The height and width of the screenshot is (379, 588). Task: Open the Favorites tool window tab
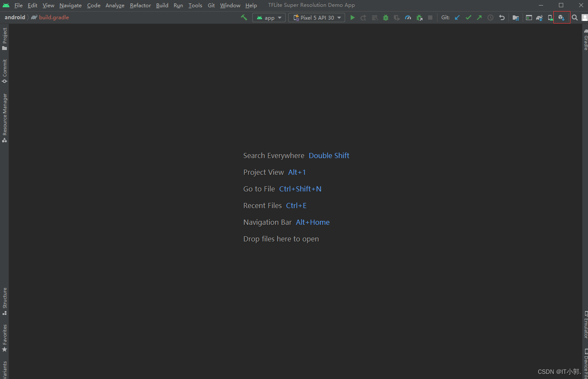[5, 338]
